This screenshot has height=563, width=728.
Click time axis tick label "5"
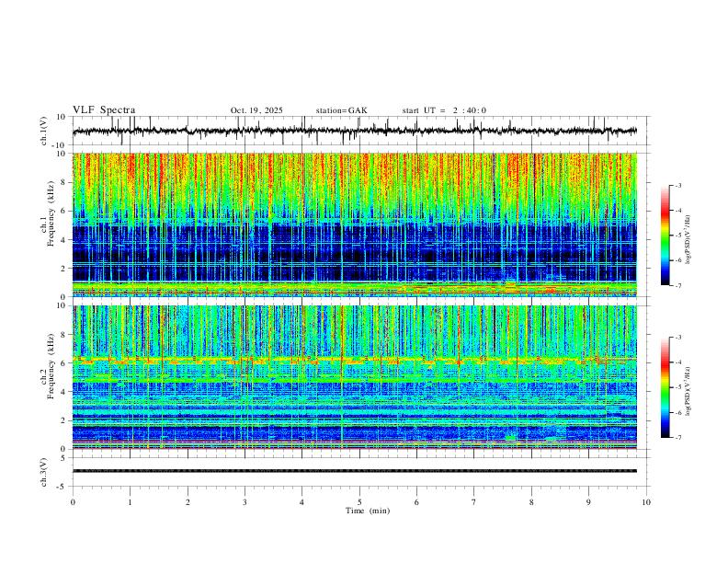tap(359, 502)
